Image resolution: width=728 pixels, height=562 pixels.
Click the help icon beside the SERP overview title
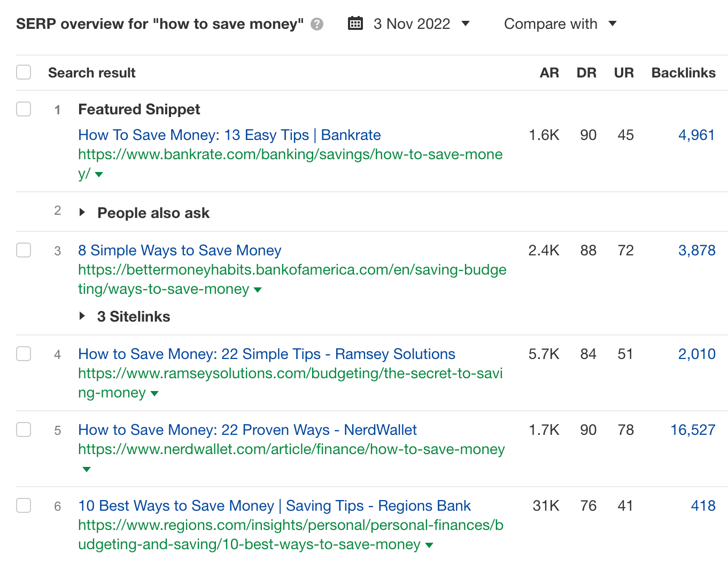pyautogui.click(x=316, y=24)
